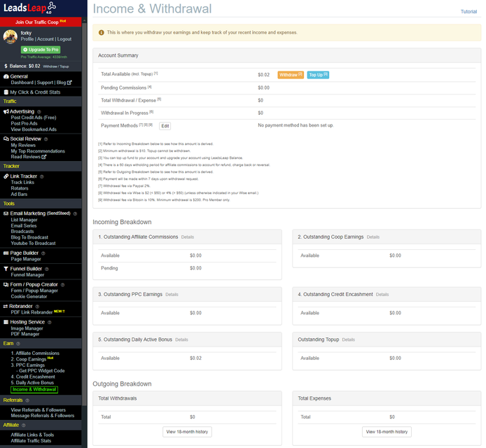Click the orange Withdraw button

290,74
